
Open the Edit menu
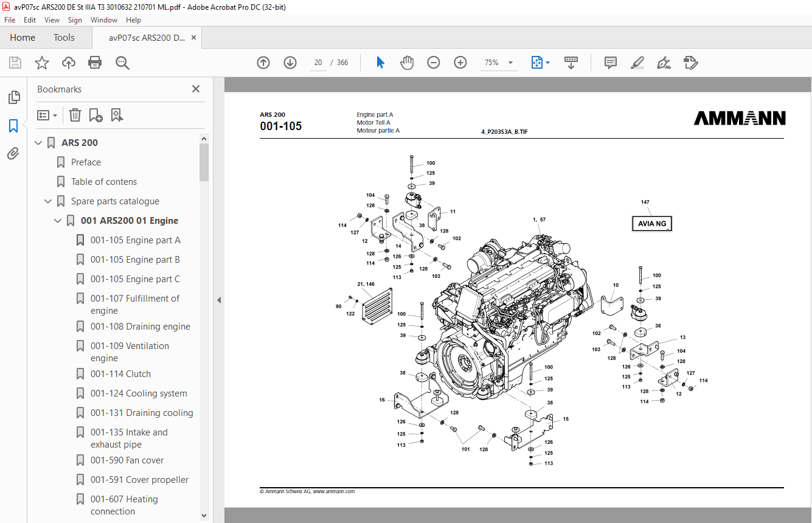30,20
